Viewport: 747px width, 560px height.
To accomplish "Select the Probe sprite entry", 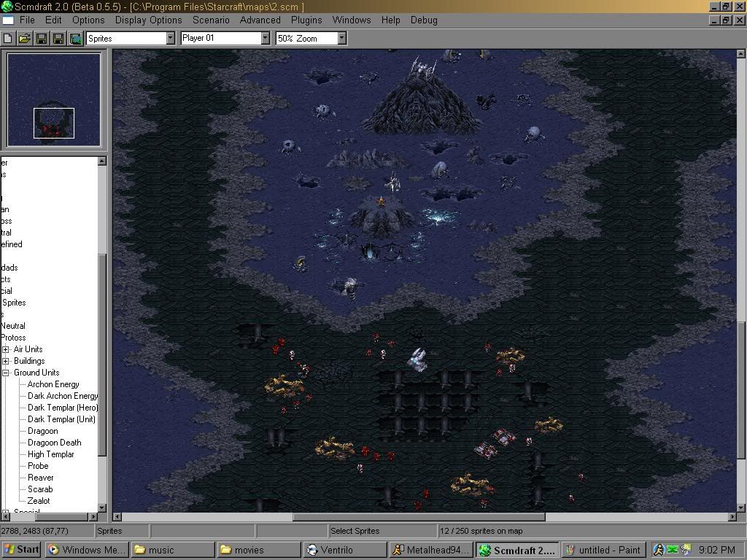I will tap(38, 466).
